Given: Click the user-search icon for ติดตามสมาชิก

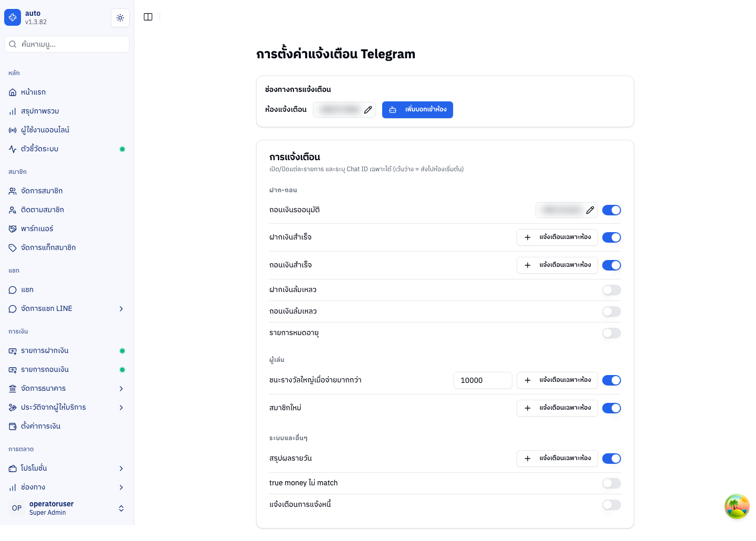Looking at the screenshot, I should point(13,210).
